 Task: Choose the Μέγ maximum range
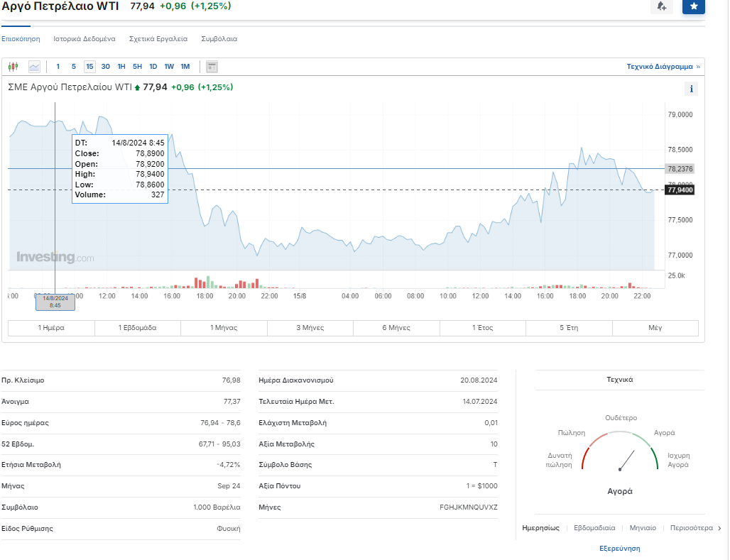click(655, 328)
